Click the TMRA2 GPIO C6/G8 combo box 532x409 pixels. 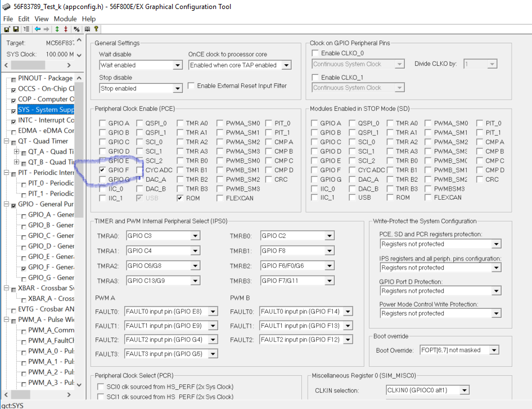tap(163, 266)
